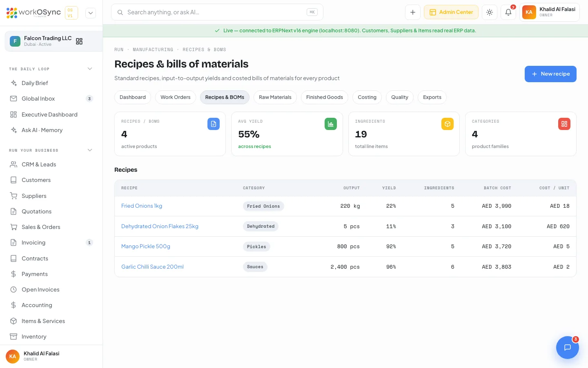Open Invoicing in the sidebar

tap(51, 242)
